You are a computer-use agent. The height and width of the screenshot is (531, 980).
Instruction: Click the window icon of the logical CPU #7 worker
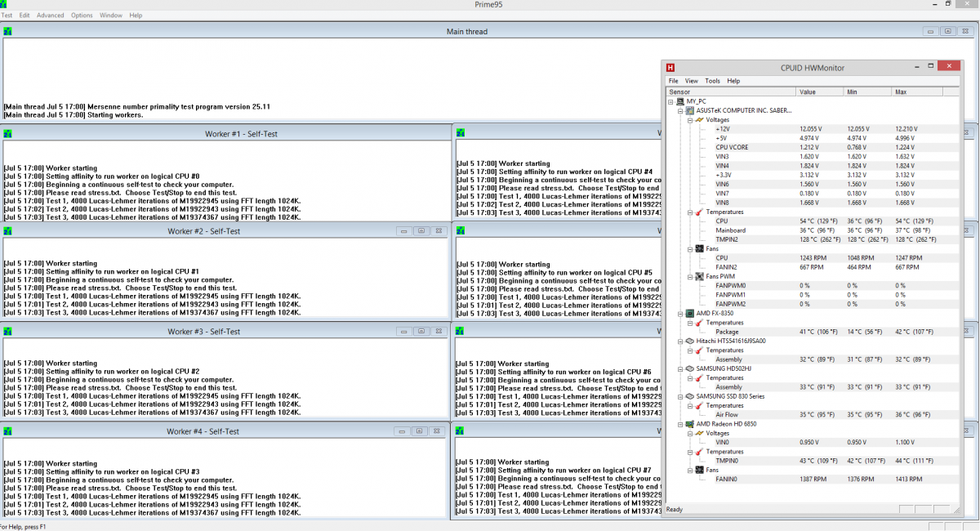[461, 431]
